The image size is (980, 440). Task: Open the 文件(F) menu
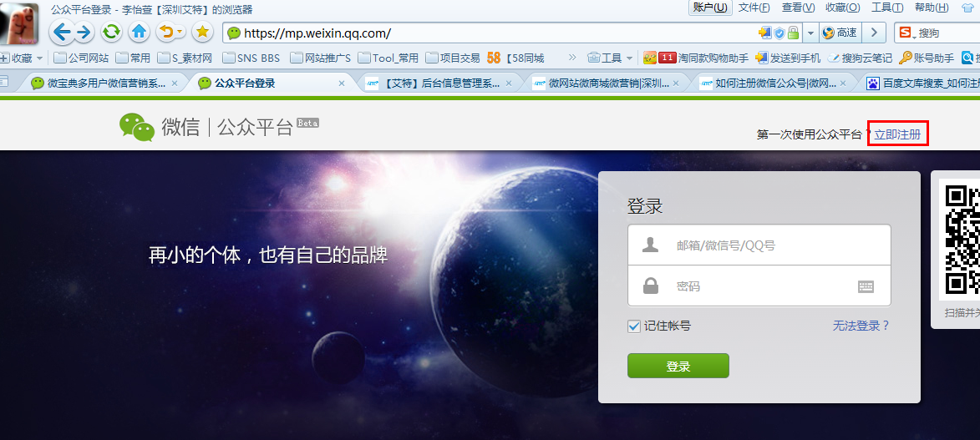coord(754,8)
